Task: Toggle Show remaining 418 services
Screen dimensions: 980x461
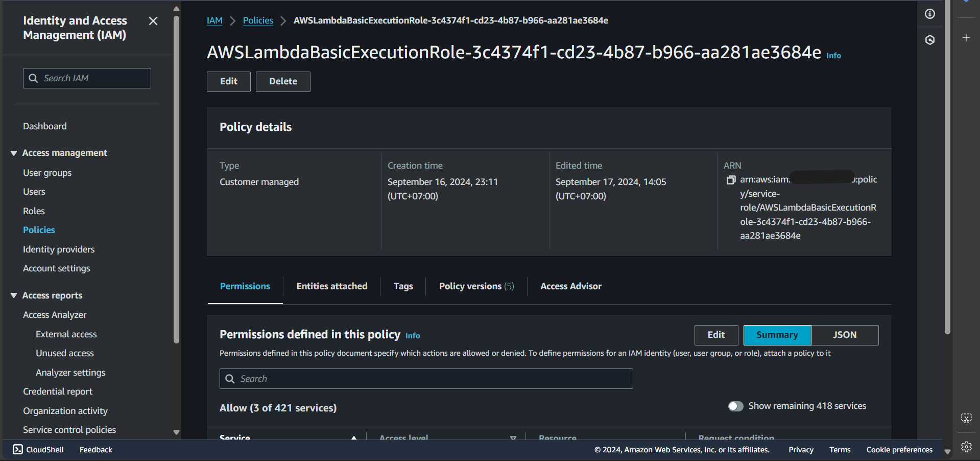Action: coord(735,406)
